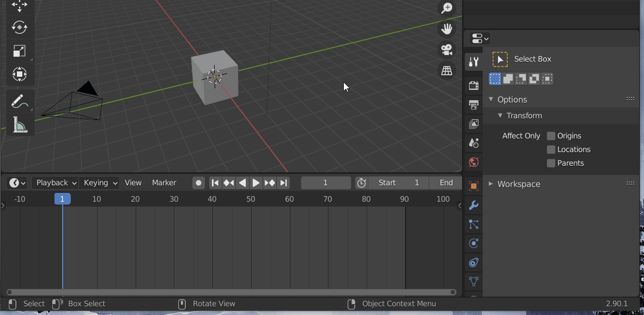Open the Particle properties tab
This screenshot has width=644, height=315.
click(x=473, y=224)
